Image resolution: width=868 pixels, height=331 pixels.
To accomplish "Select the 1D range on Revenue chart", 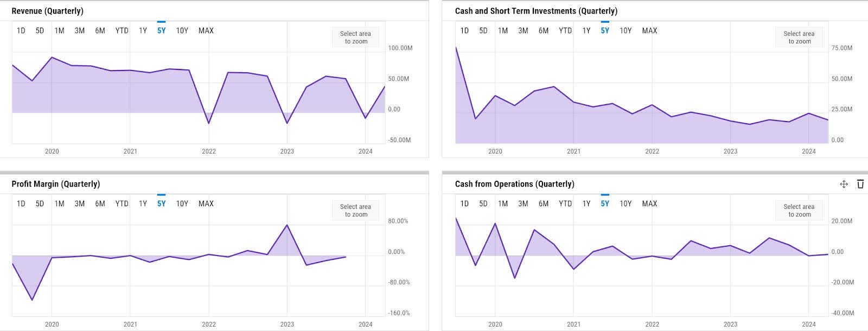I will (x=21, y=31).
